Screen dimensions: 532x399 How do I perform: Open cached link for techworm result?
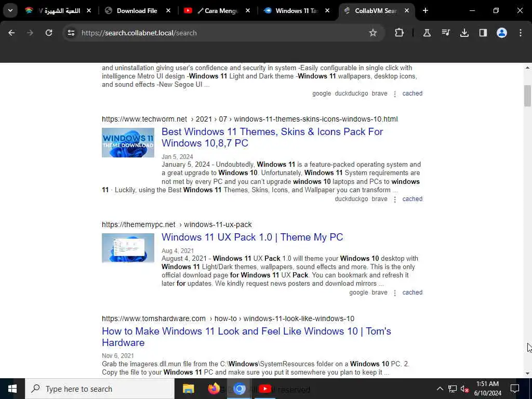click(412, 199)
